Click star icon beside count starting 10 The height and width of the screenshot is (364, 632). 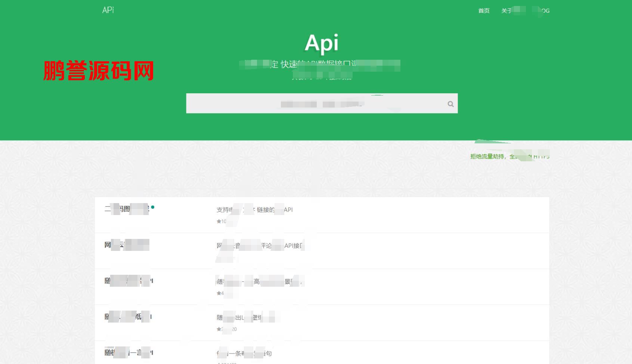(219, 221)
